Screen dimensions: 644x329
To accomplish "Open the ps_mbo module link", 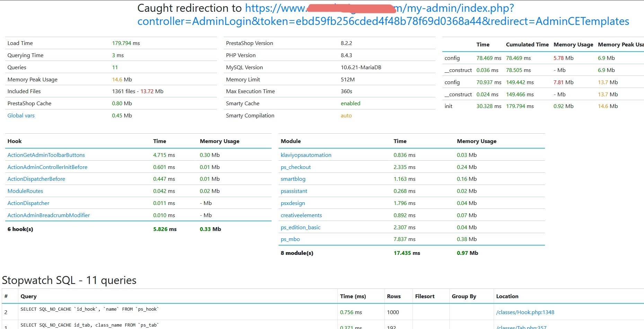I will pos(290,239).
